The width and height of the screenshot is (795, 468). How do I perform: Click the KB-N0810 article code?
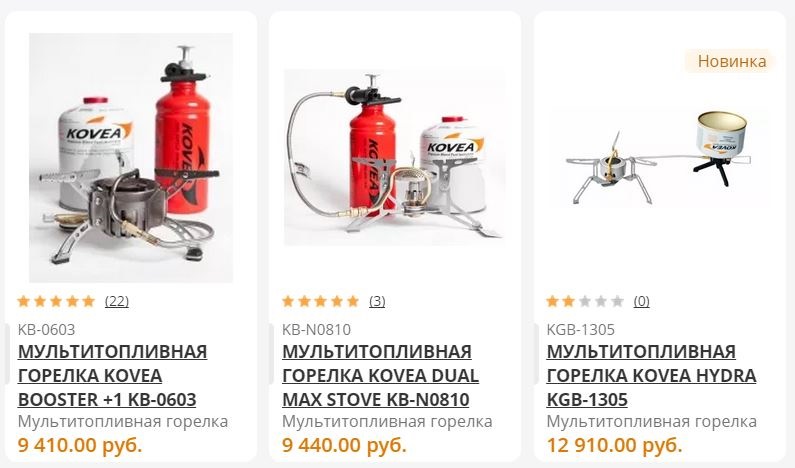point(316,330)
